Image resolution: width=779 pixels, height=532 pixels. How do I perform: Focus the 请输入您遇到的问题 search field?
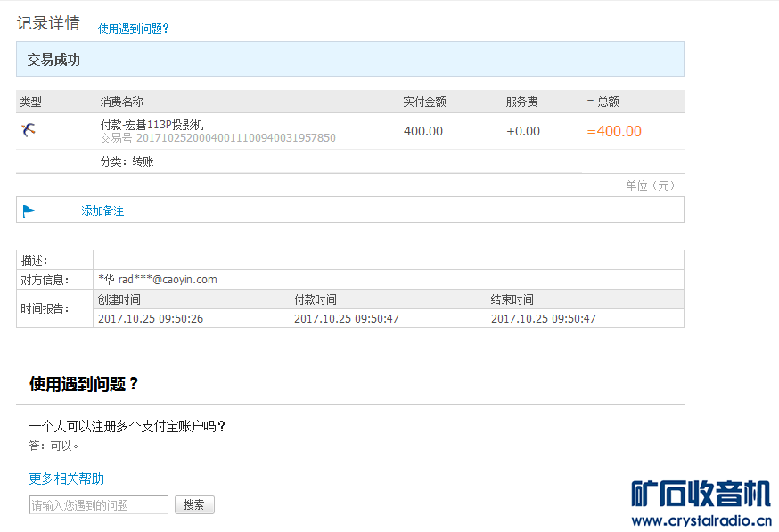click(x=99, y=504)
